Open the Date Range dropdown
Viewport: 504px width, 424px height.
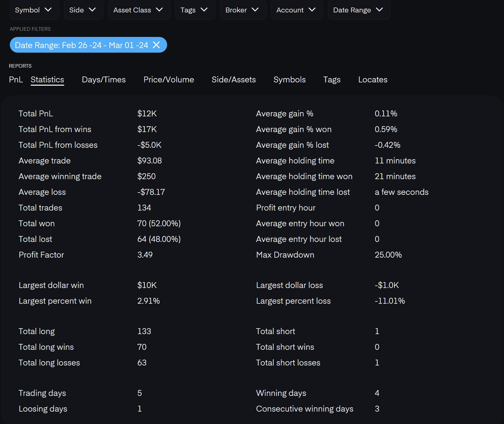tap(358, 10)
